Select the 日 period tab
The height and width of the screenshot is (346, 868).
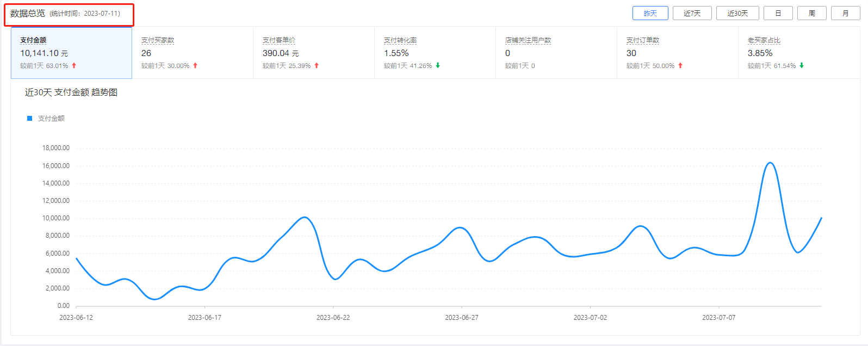[x=778, y=13]
